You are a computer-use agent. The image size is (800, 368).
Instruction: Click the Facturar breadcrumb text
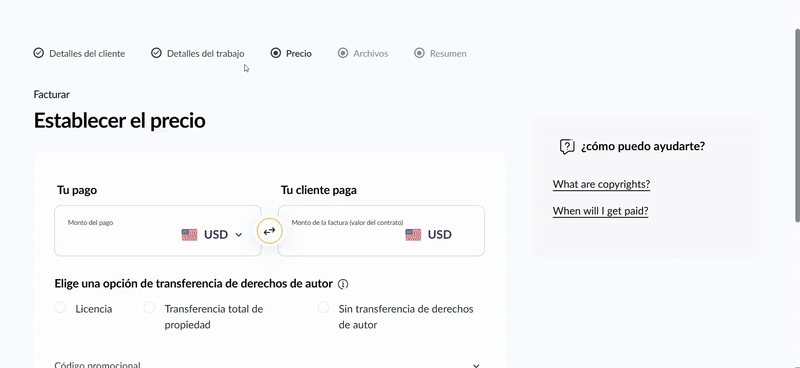[x=52, y=94]
